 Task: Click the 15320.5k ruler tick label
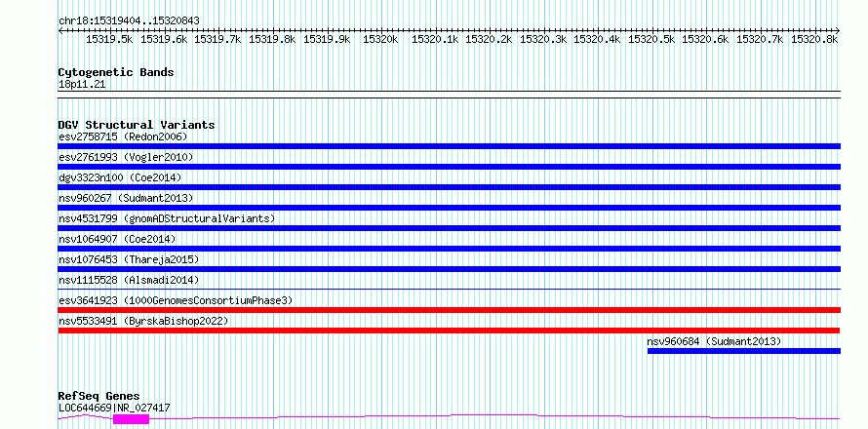tap(651, 39)
